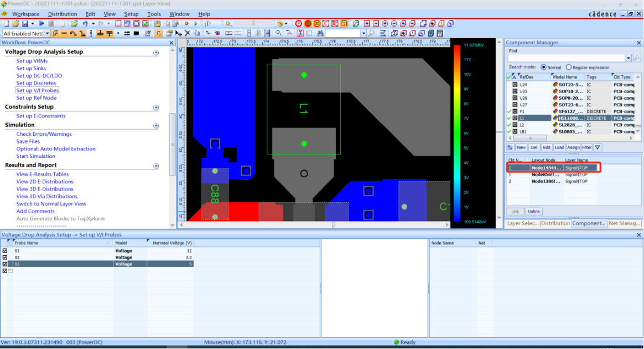Open the Setup menu
The width and height of the screenshot is (644, 349).
(131, 14)
